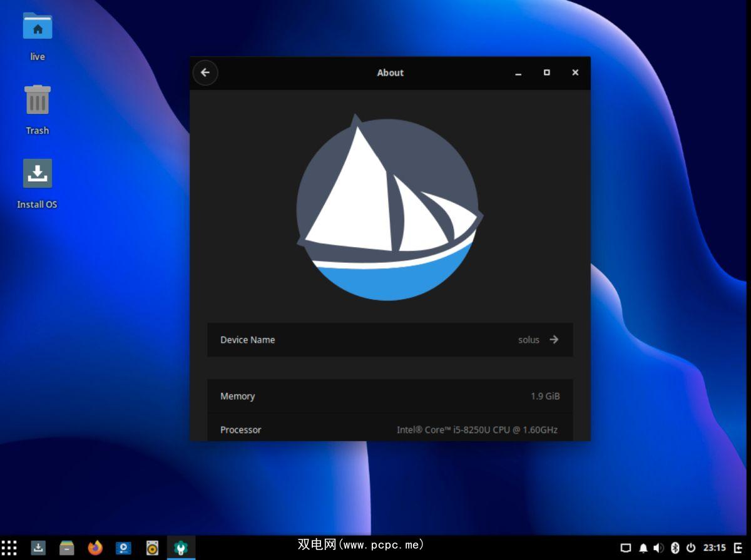Open the application menu grid icon

point(9,548)
